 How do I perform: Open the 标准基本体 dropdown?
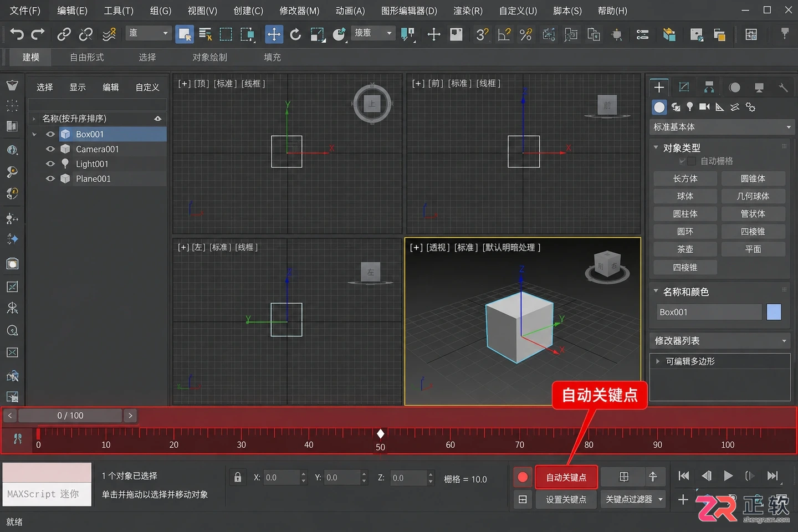coord(722,127)
